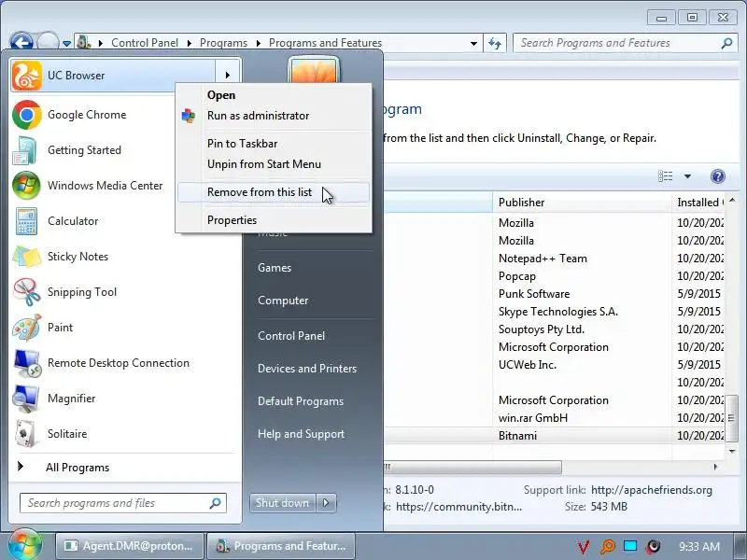
Task: Click the vertical scrollbar thumb in program list
Action: [732, 418]
